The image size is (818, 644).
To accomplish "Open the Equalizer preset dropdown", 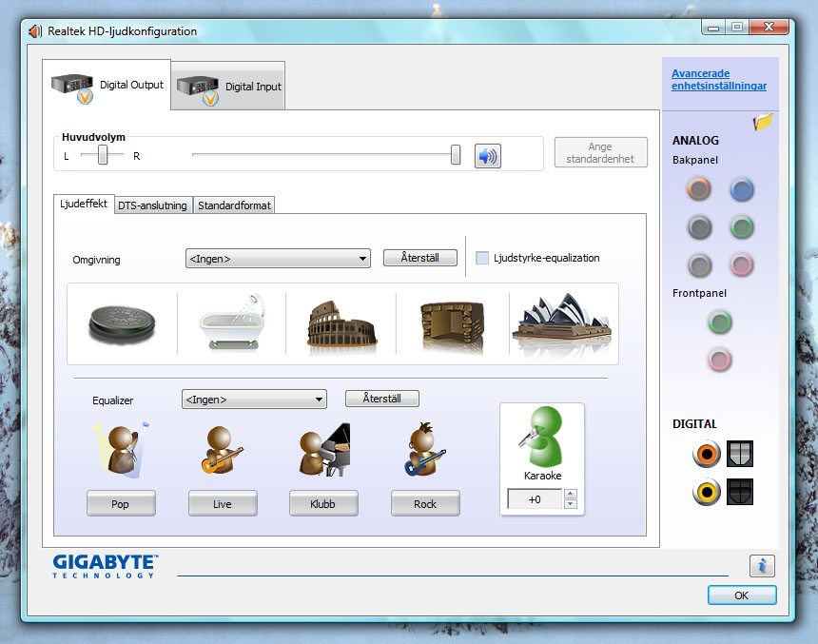I will [254, 400].
